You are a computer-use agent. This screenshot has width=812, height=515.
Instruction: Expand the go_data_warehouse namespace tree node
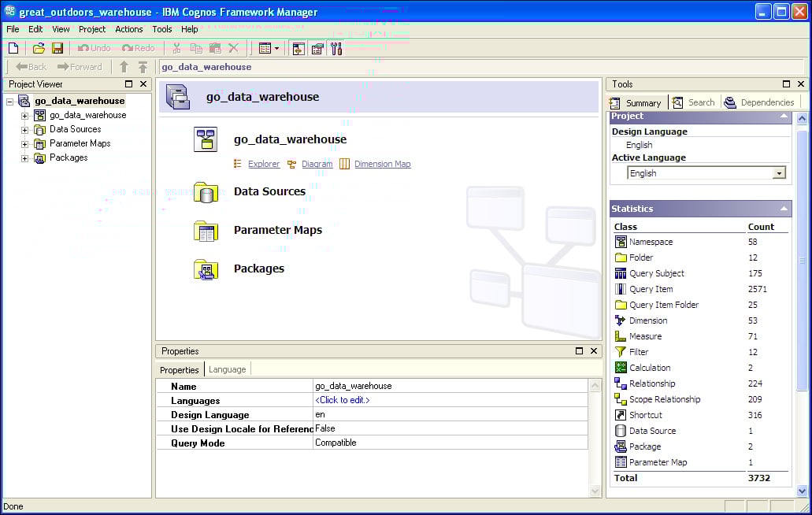pyautogui.click(x=24, y=116)
